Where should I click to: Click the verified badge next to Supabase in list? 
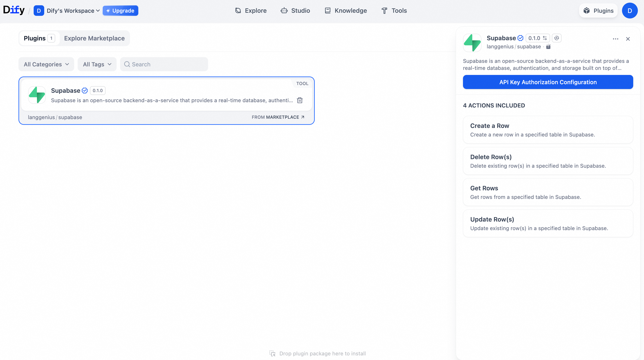click(x=85, y=90)
